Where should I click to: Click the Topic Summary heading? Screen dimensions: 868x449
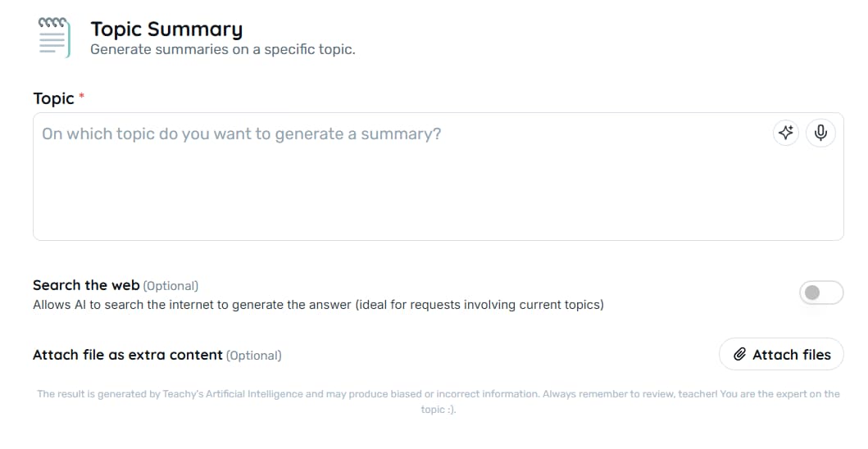tap(166, 29)
